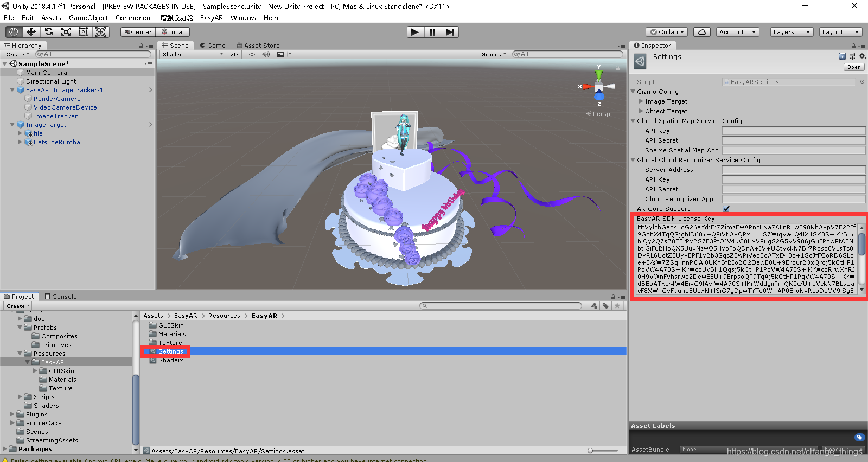Toggle Local handle rotation button
868x462 pixels.
click(173, 32)
